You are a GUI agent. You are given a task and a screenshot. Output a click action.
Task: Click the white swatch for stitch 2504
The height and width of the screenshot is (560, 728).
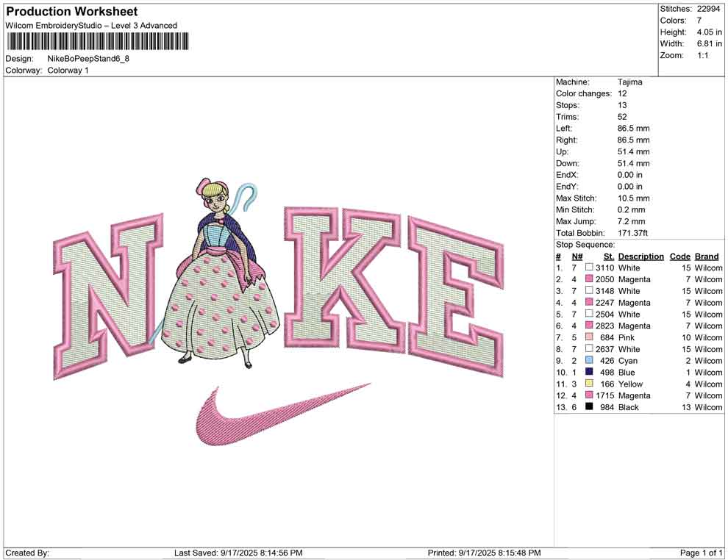coord(589,314)
